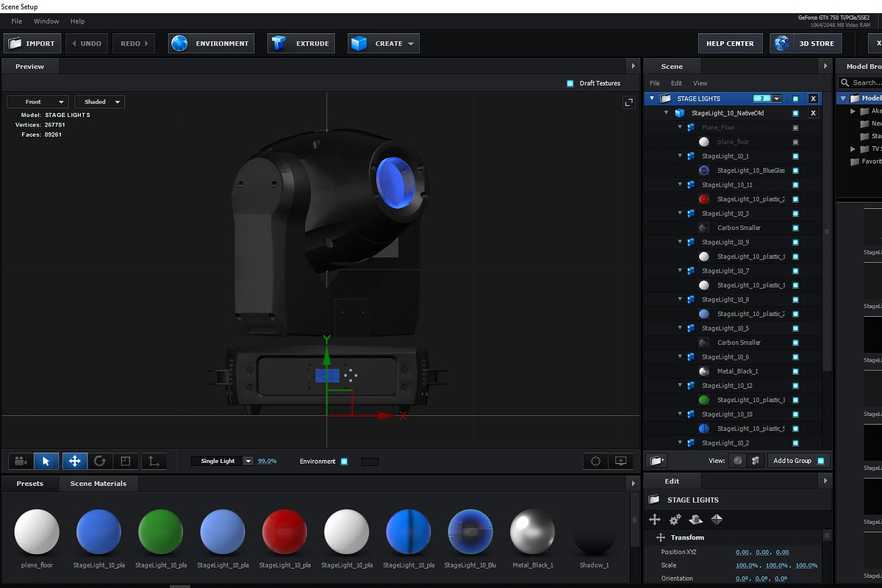Click StageLight_10_BlueGlas sphere icon in Scene
882x588 pixels.
pyautogui.click(x=704, y=171)
